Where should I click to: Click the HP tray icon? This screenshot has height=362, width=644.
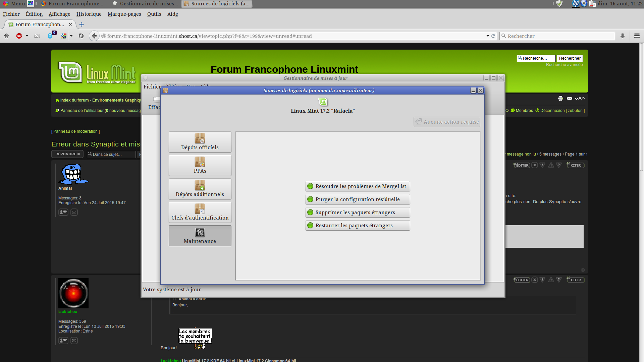click(576, 4)
